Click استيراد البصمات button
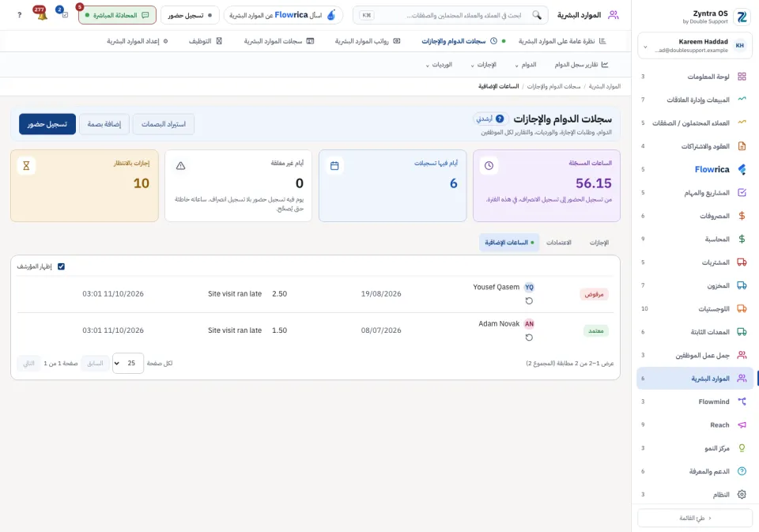Screen dimensions: 759x532 point(164,124)
